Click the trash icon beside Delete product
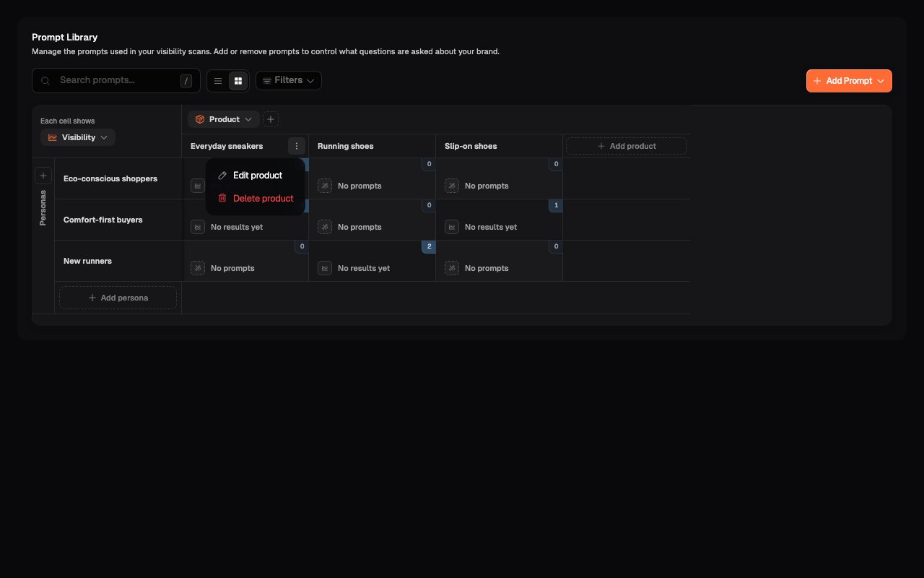924x578 pixels. (222, 198)
